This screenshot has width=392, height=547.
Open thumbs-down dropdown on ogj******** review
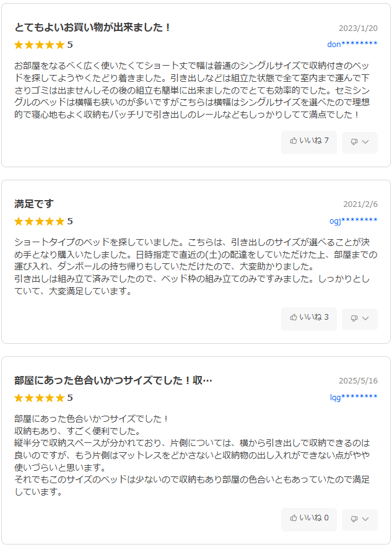click(360, 318)
